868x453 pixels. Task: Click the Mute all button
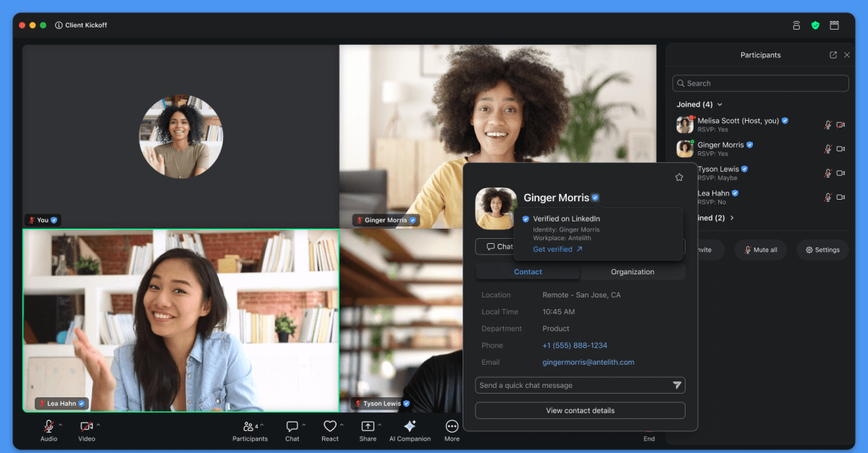pos(759,250)
